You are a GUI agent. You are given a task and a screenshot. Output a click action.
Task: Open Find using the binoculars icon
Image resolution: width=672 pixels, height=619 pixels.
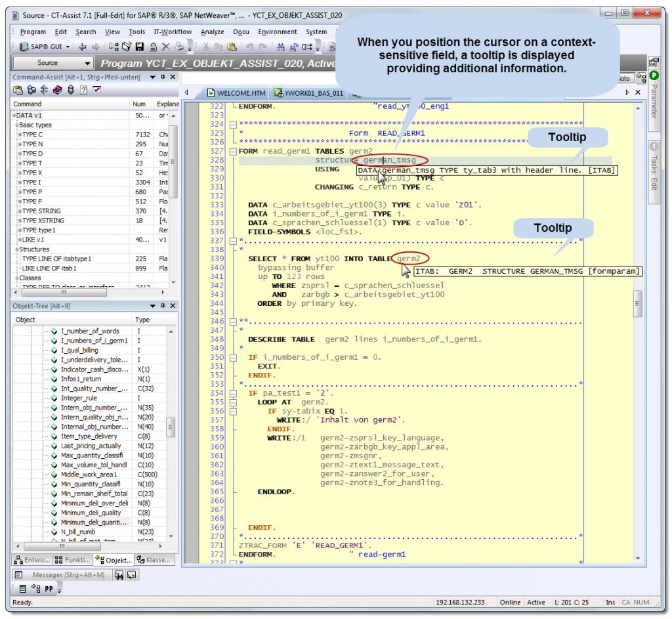(x=281, y=46)
